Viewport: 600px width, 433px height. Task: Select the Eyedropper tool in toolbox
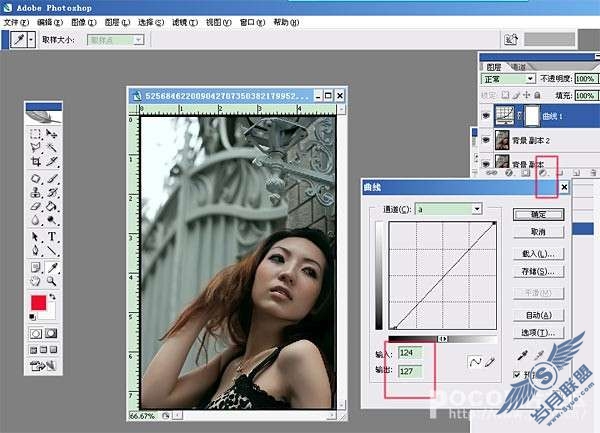(52, 267)
